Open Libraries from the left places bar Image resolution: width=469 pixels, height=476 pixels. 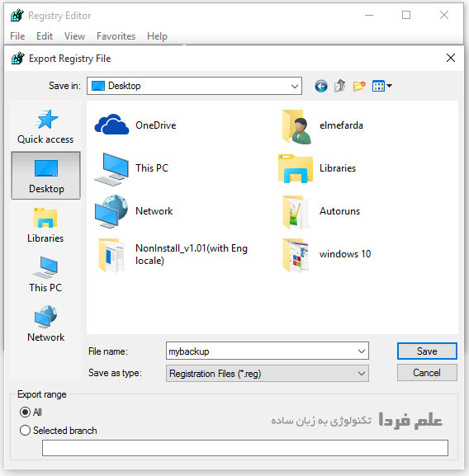coord(45,225)
